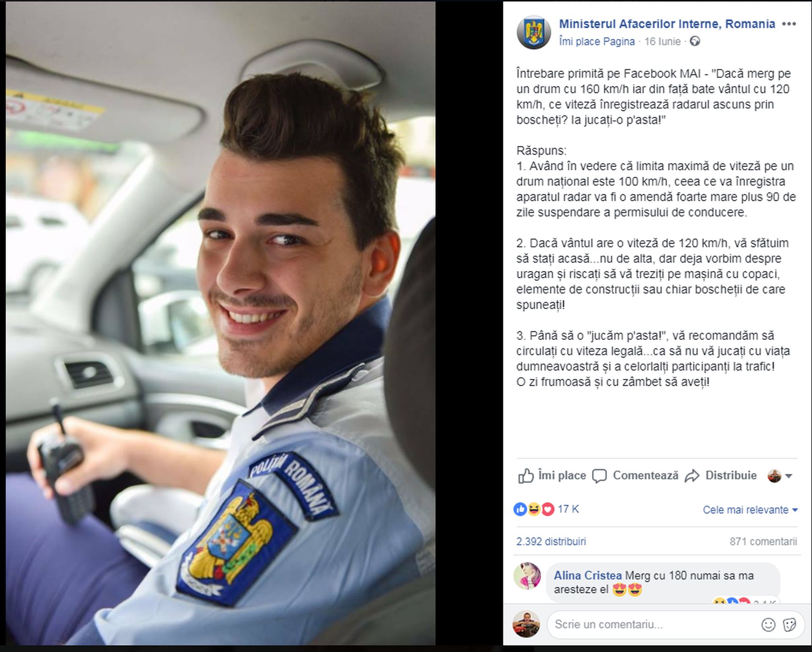Open Ministerul Afacerilor Interne, Romania page

[667, 24]
